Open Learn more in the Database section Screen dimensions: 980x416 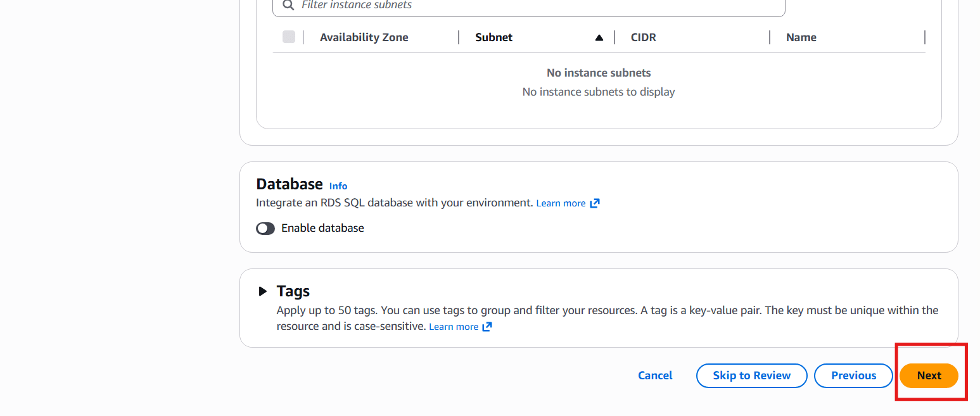click(x=561, y=203)
